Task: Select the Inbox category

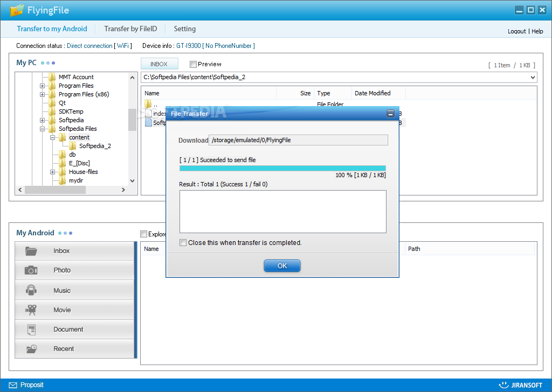Action: pos(74,251)
